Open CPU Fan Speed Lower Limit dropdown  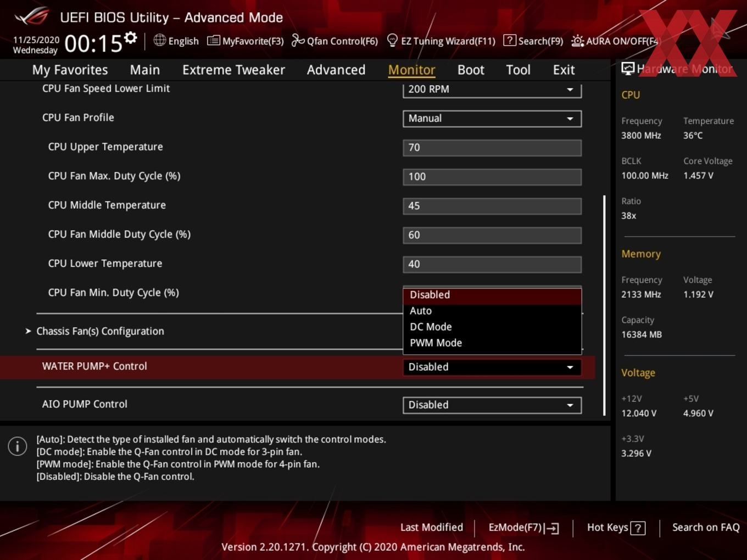pyautogui.click(x=492, y=89)
